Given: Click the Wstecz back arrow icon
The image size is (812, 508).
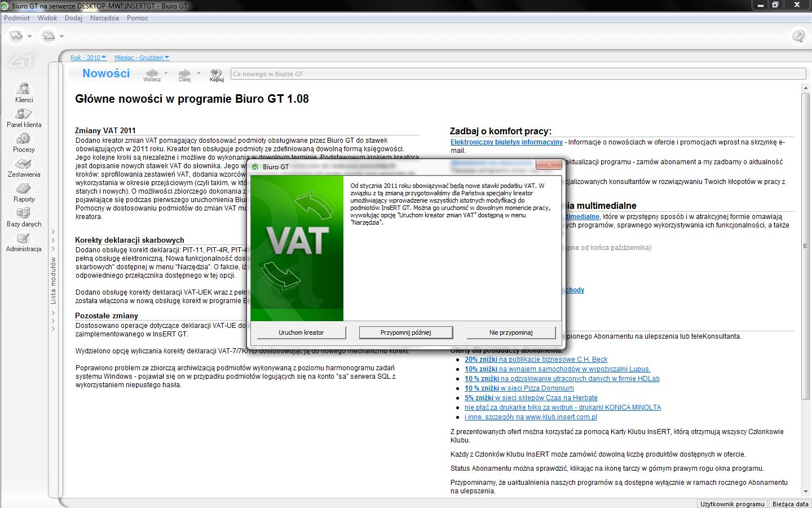Looking at the screenshot, I should coord(152,73).
